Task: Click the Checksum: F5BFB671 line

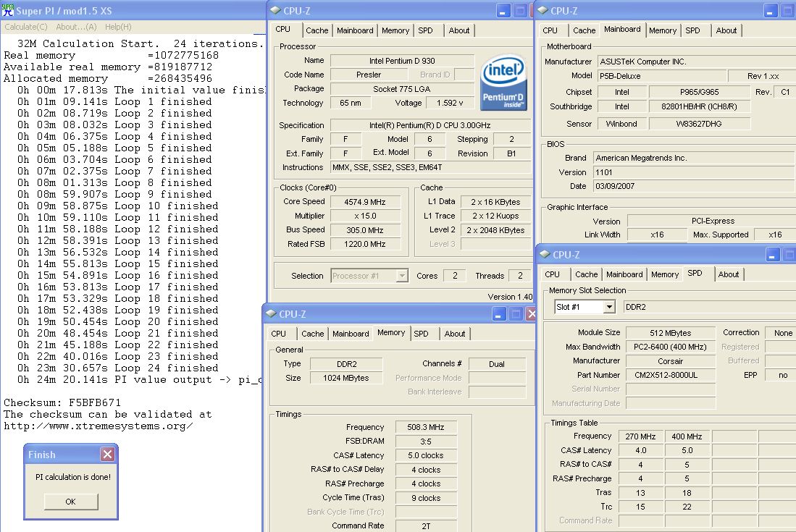Action: click(62, 402)
